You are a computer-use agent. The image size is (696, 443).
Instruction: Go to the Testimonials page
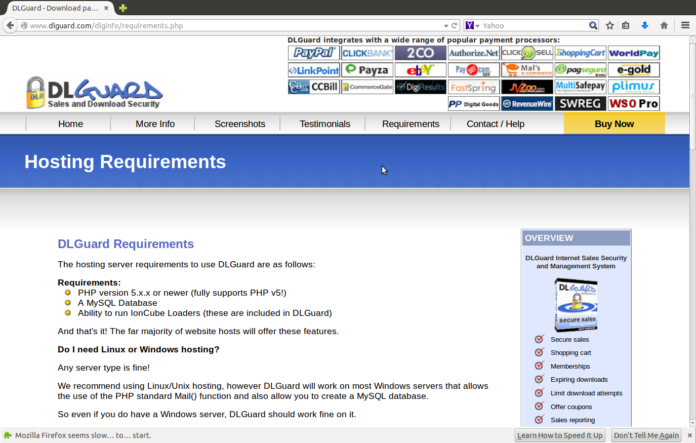tap(324, 124)
